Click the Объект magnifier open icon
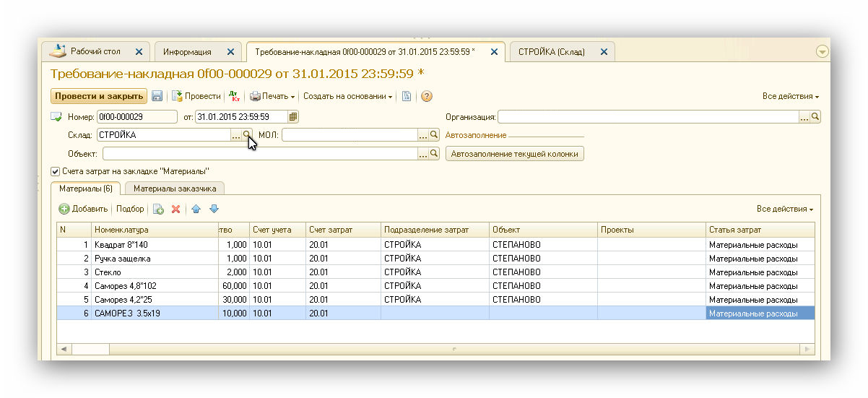 tap(434, 153)
